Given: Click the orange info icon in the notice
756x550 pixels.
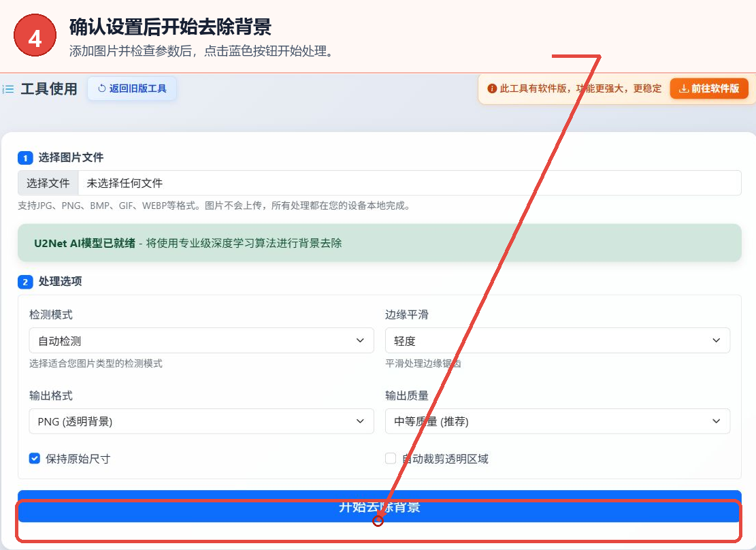Looking at the screenshot, I should tap(492, 88).
